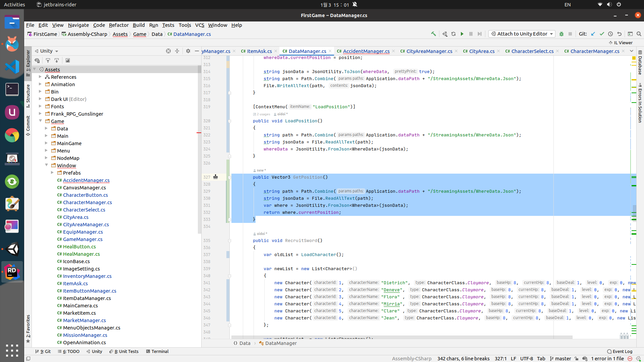
Task: Click the Run Anything window icon
Action: click(630, 34)
